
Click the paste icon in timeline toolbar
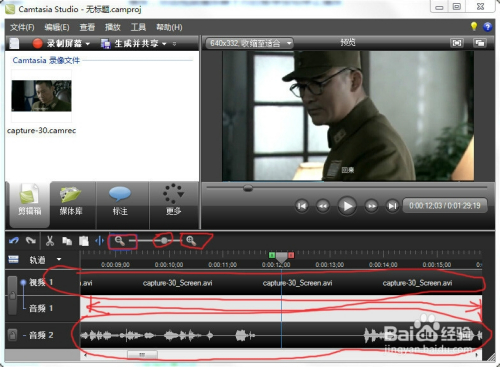point(84,241)
